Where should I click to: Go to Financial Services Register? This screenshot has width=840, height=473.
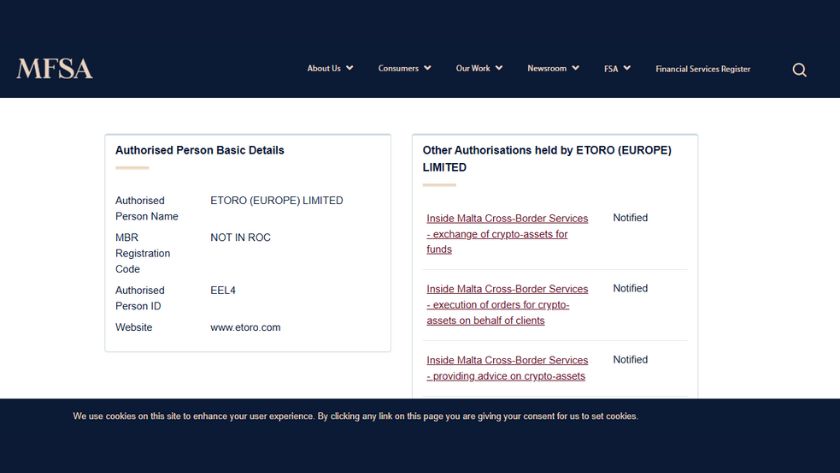pyautogui.click(x=703, y=69)
